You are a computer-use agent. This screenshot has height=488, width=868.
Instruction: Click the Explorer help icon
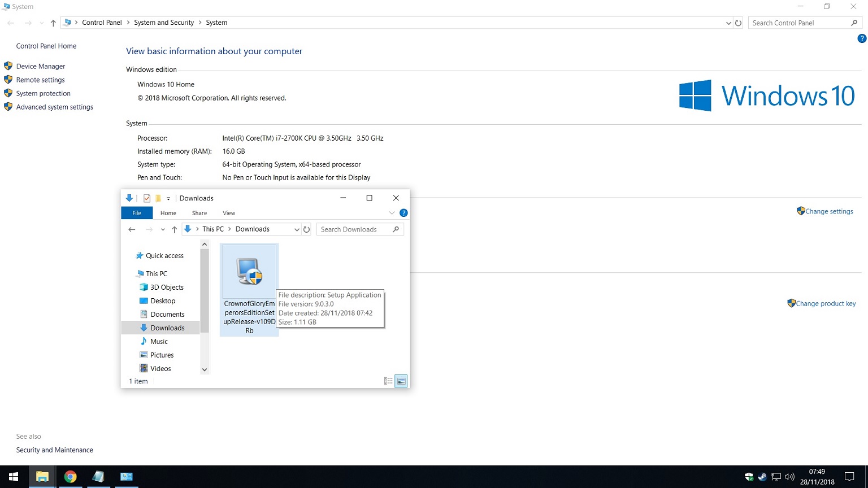coord(403,213)
